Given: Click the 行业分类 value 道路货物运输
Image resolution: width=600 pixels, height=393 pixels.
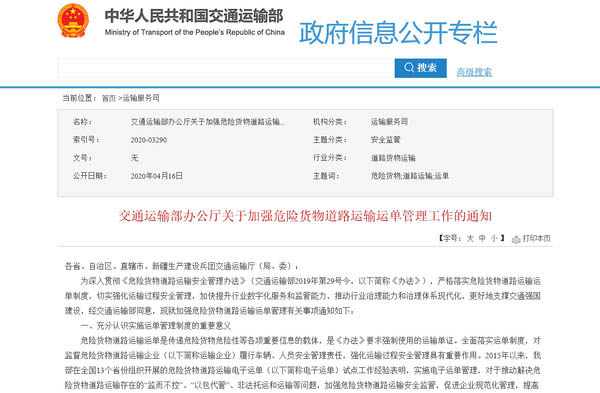Looking at the screenshot, I should click(x=393, y=158).
